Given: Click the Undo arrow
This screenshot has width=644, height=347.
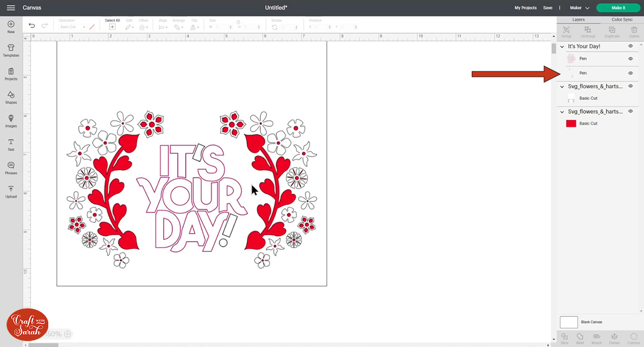Looking at the screenshot, I should click(x=32, y=25).
